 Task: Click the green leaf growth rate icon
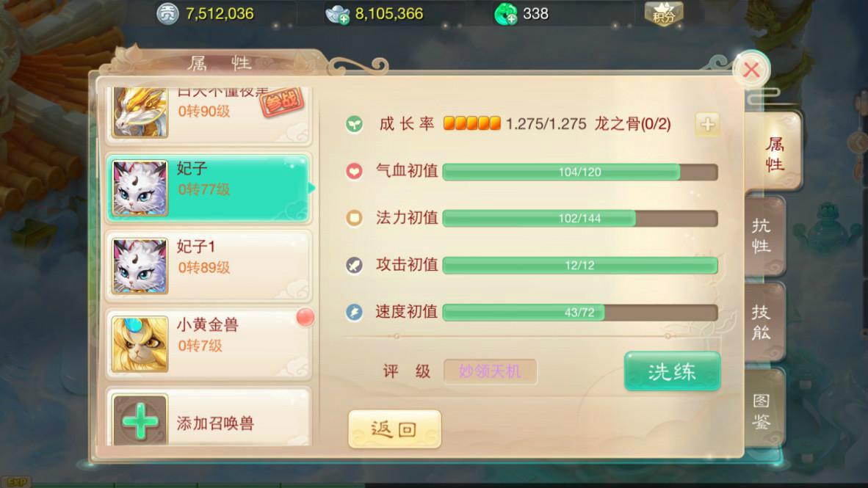point(354,124)
